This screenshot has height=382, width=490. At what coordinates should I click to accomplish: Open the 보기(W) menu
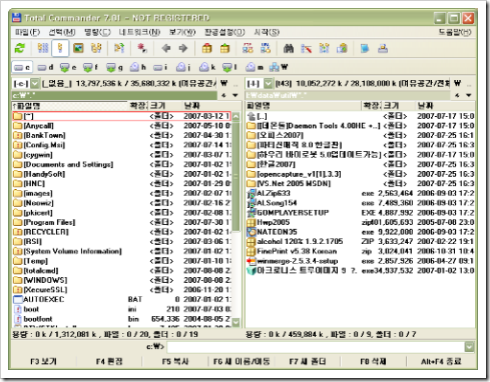point(182,32)
